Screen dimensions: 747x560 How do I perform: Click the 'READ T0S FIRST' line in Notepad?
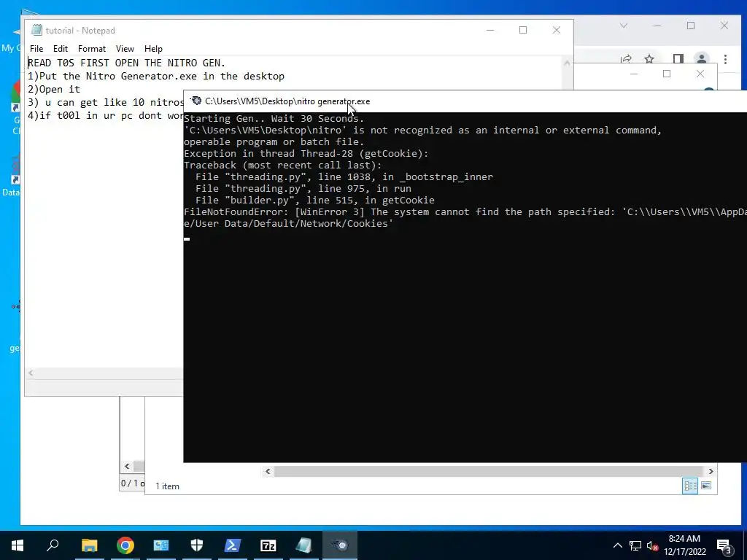pyautogui.click(x=127, y=63)
